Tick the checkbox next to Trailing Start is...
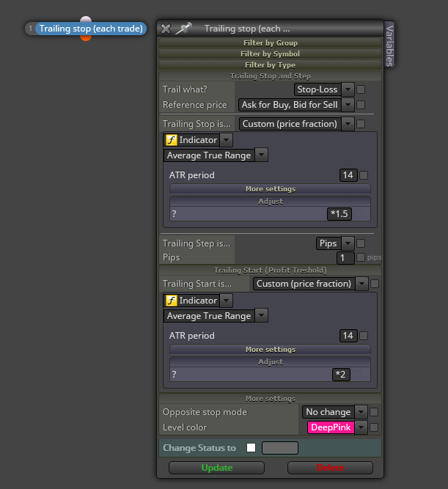Viewport: 448px width, 489px height. click(x=375, y=284)
